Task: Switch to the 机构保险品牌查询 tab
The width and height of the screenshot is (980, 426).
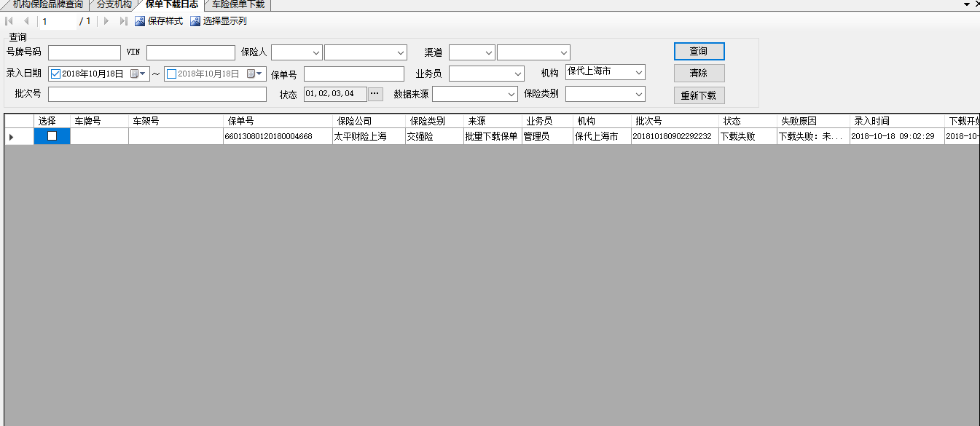Action: (x=48, y=4)
